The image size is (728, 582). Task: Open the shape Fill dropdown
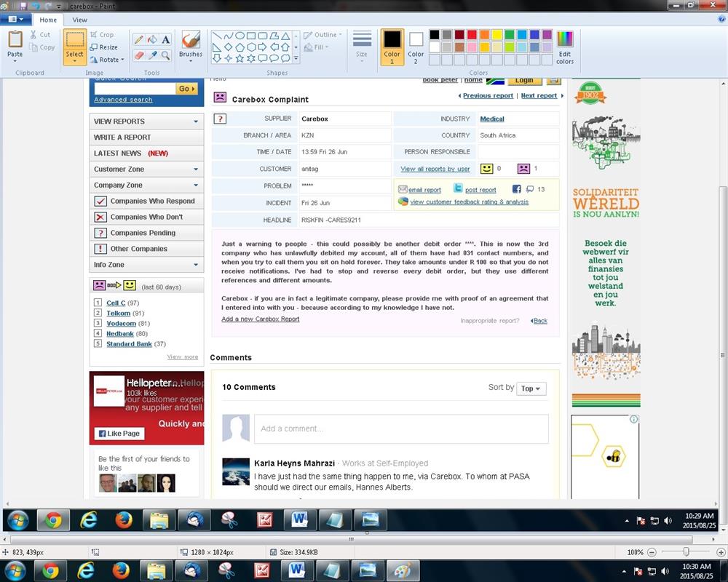click(x=316, y=47)
